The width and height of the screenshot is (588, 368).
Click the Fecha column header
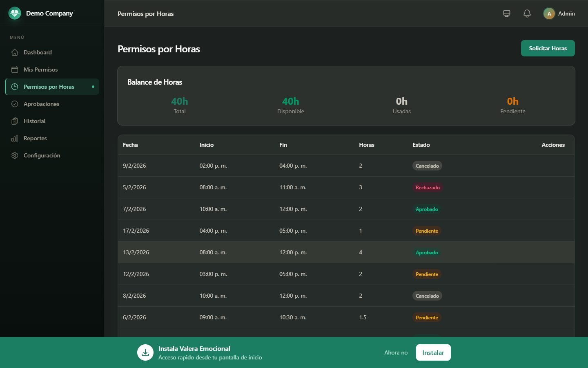pyautogui.click(x=130, y=145)
